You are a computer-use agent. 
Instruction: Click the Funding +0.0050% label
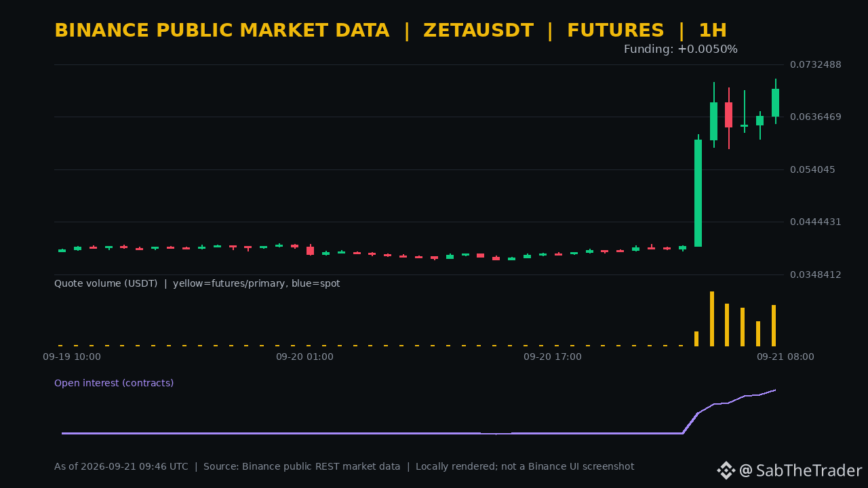(x=681, y=49)
